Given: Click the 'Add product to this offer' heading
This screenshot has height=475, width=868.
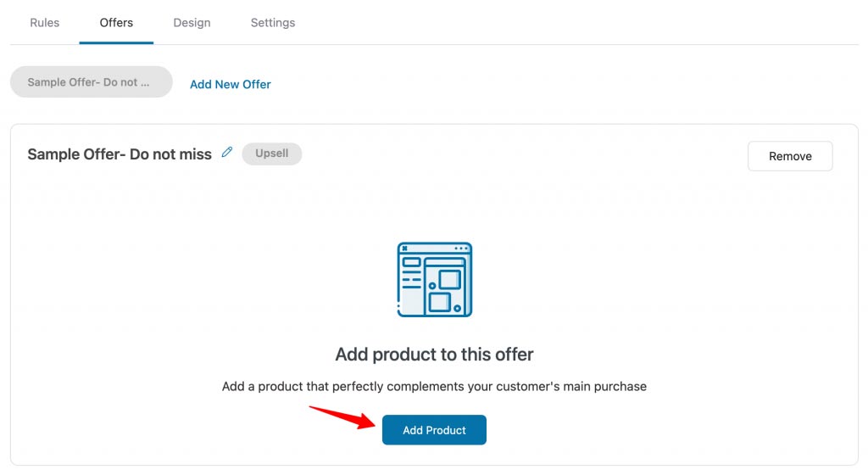Looking at the screenshot, I should [435, 355].
